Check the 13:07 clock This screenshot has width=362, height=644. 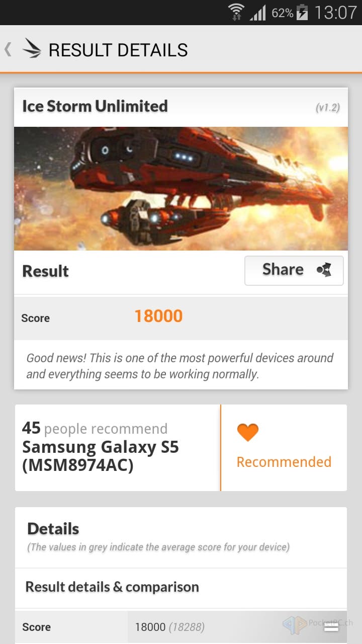click(x=335, y=13)
